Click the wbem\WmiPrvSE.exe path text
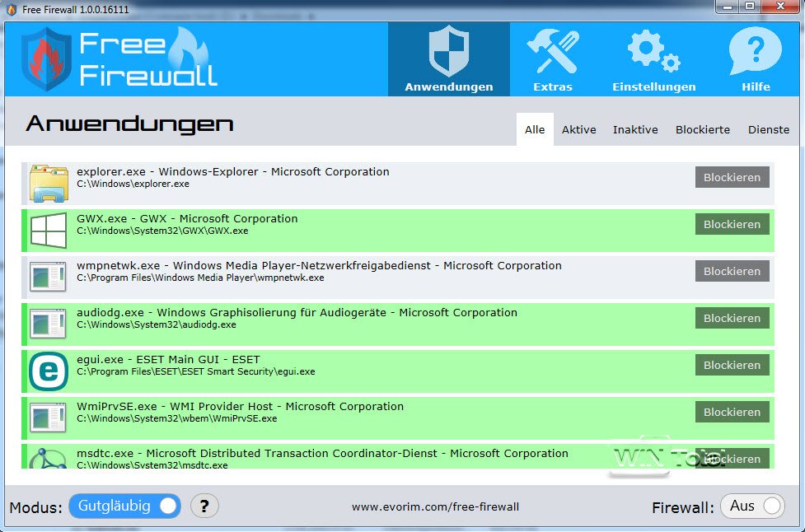Image resolution: width=805 pixels, height=532 pixels. point(176,418)
